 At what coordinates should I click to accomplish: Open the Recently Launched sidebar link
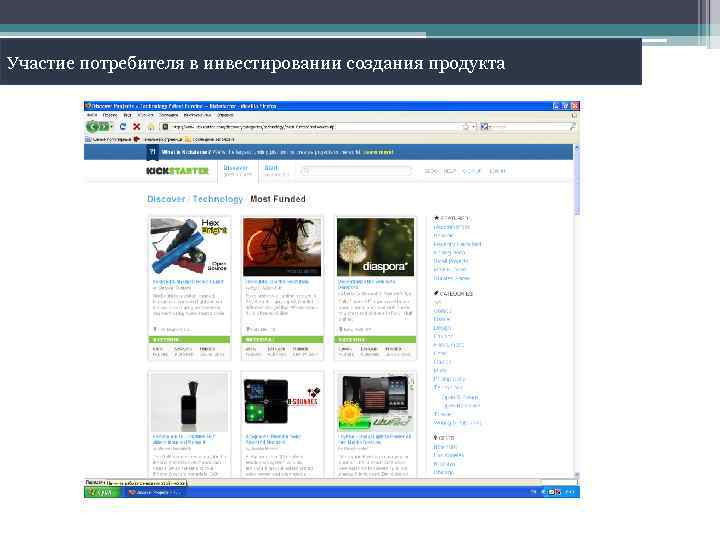[x=457, y=244]
